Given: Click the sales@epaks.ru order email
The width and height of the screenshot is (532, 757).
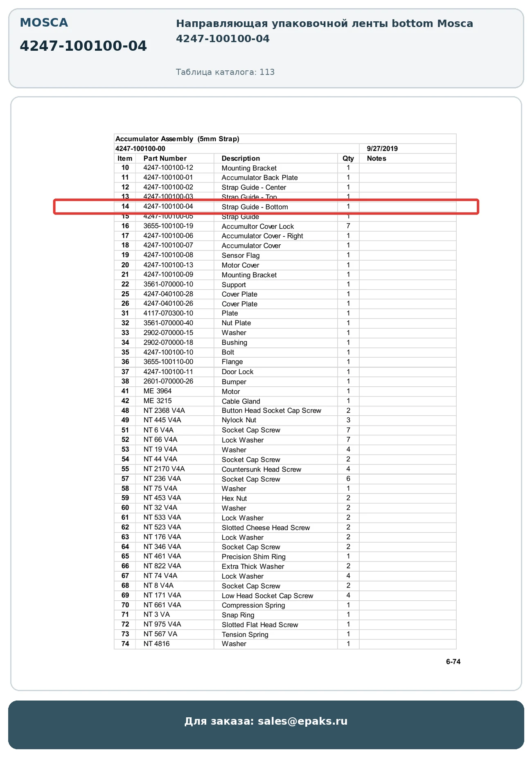Looking at the screenshot, I should tap(302, 721).
